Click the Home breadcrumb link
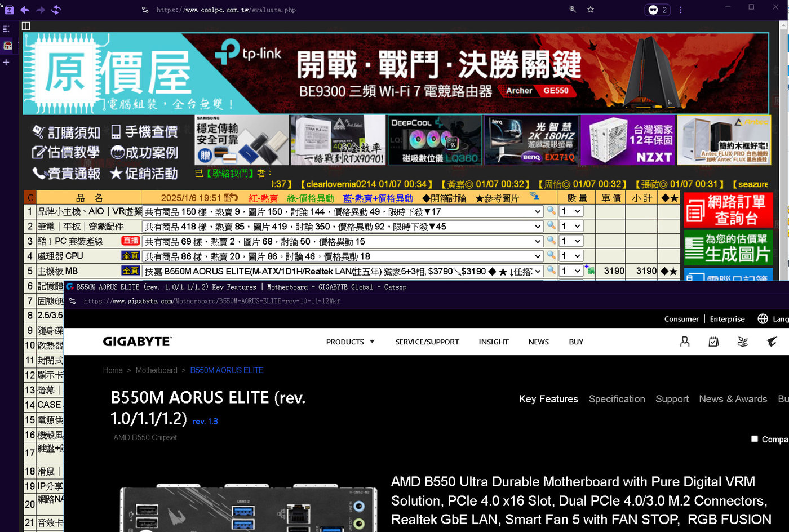This screenshot has width=789, height=532. [113, 370]
